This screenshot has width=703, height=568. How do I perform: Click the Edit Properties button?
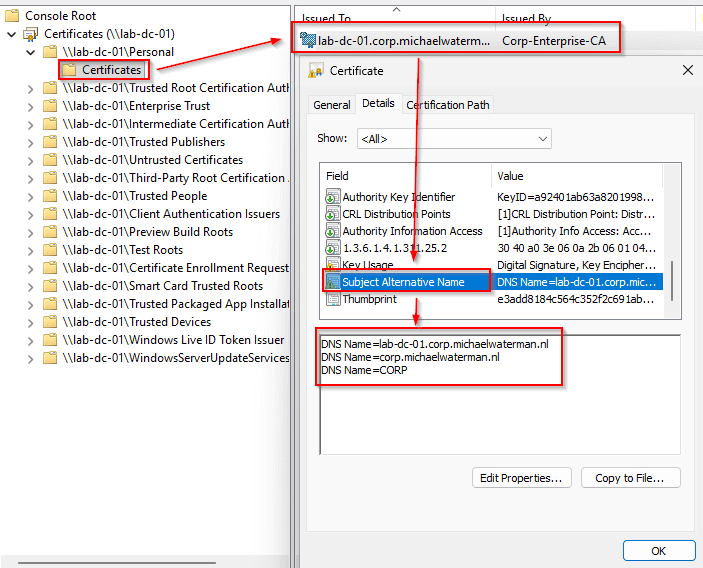pos(522,477)
